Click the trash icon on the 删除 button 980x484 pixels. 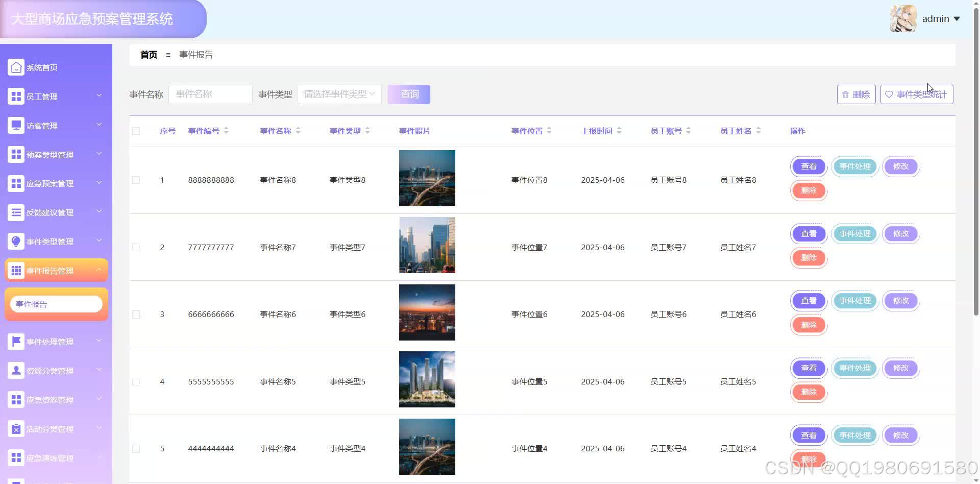tap(846, 94)
